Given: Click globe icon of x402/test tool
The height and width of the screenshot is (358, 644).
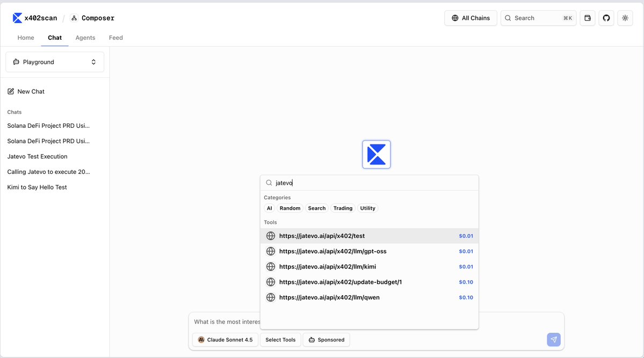Looking at the screenshot, I should 271,236.
